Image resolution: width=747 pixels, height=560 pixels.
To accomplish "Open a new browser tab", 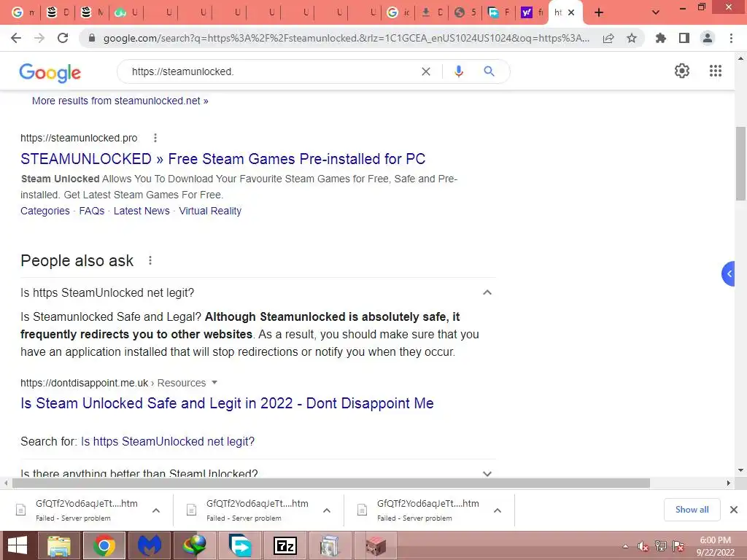I will point(599,13).
